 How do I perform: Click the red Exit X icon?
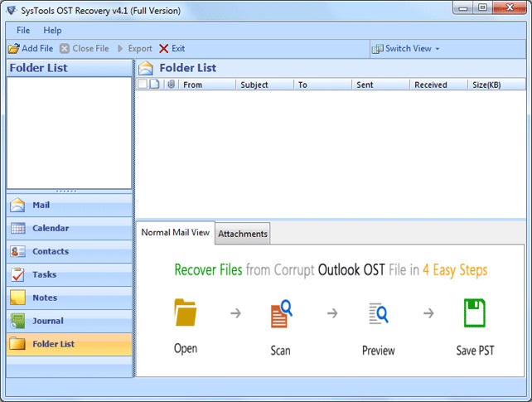tap(163, 49)
